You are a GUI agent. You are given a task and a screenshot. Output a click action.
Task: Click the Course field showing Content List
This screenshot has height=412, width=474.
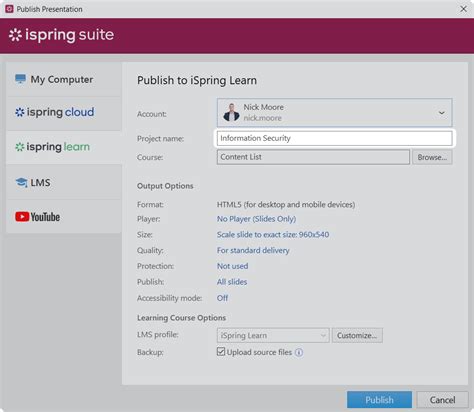tap(313, 157)
